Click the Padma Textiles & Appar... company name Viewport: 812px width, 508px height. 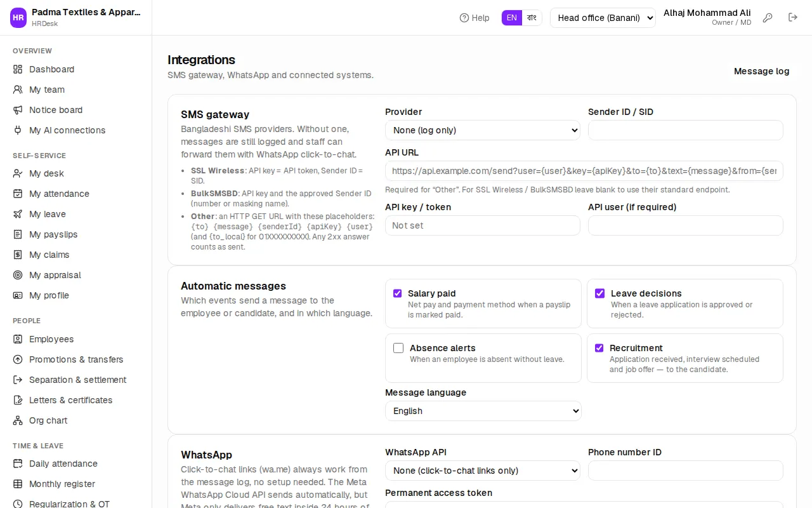click(86, 12)
